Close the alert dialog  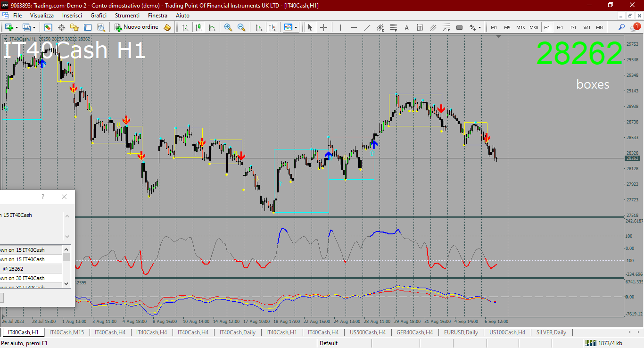pyautogui.click(x=64, y=197)
